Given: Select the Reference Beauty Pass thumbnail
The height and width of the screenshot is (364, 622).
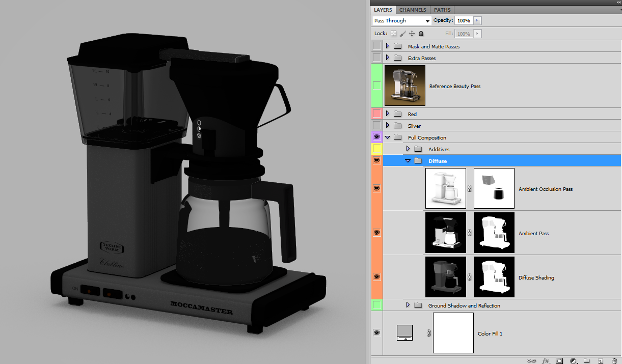Looking at the screenshot, I should tap(405, 86).
